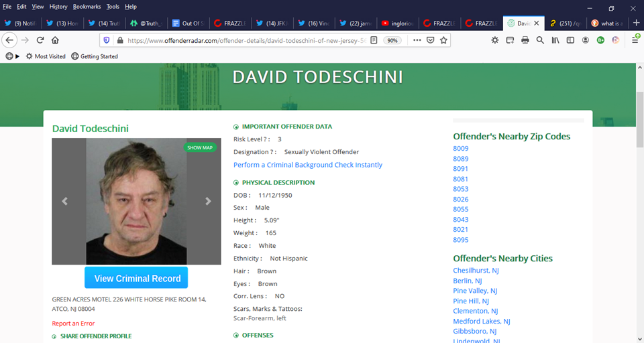Switch to the Out Of S document tab
This screenshot has width=644, height=343.
pos(189,23)
